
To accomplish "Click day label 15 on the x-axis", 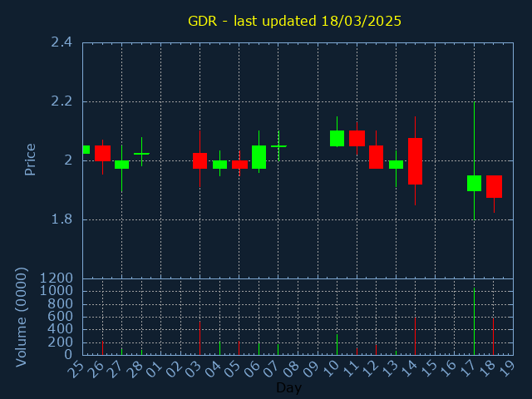I will (x=430, y=369).
